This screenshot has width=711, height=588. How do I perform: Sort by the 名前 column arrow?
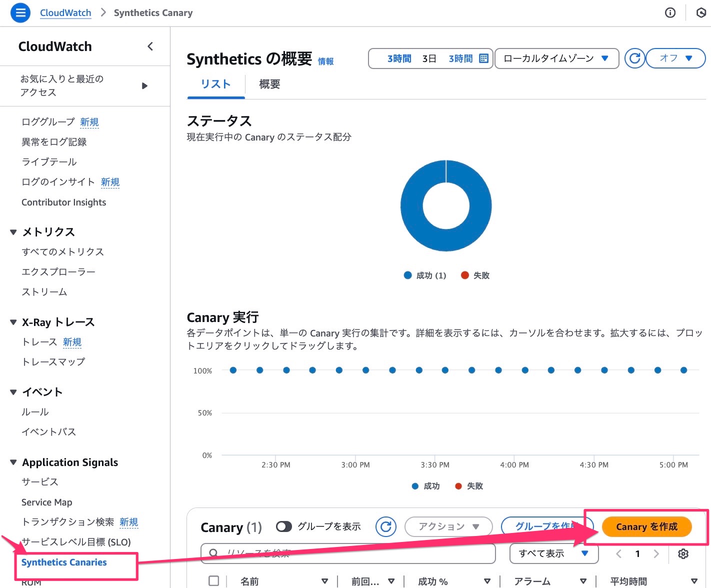point(324,581)
